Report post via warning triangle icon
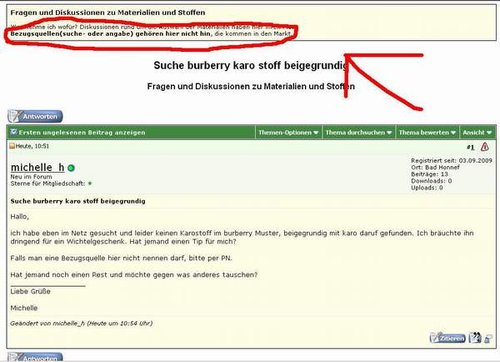Viewport: 500px width, 362px height. [x=485, y=147]
